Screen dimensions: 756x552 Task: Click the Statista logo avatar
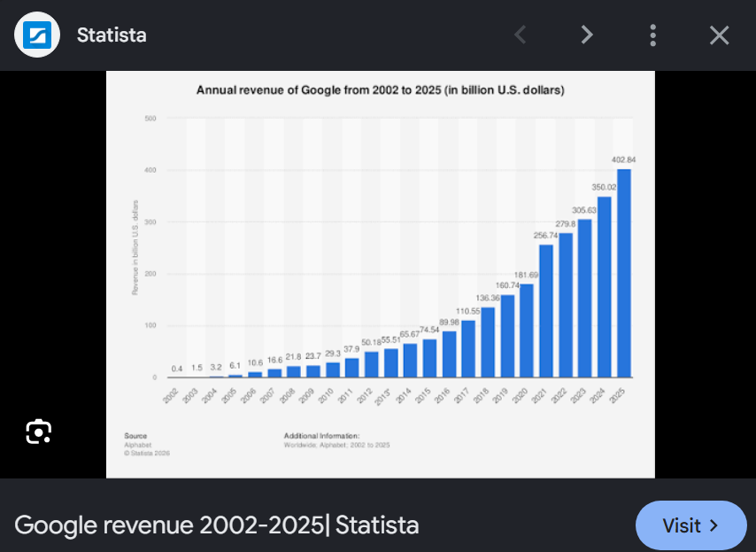(x=37, y=35)
